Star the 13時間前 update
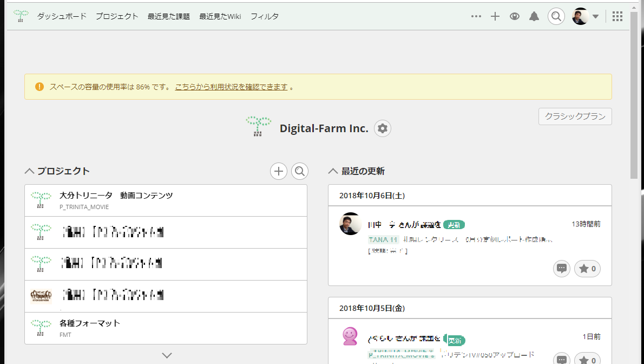The image size is (644, 364). coord(587,269)
